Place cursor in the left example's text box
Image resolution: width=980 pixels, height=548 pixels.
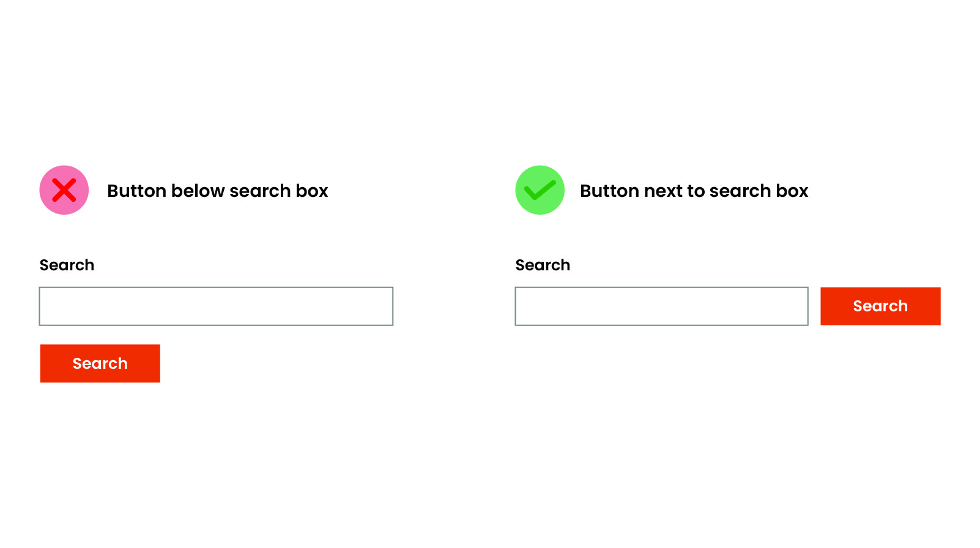click(216, 306)
